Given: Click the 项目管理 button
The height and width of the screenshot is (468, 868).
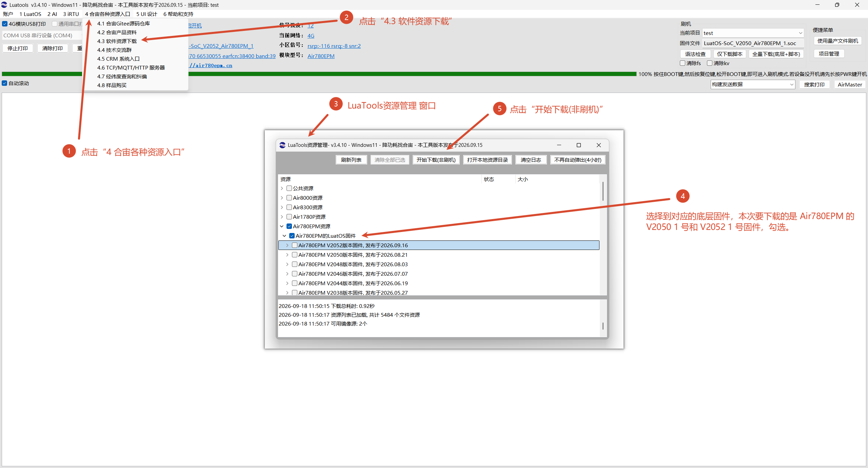Looking at the screenshot, I should pos(829,54).
